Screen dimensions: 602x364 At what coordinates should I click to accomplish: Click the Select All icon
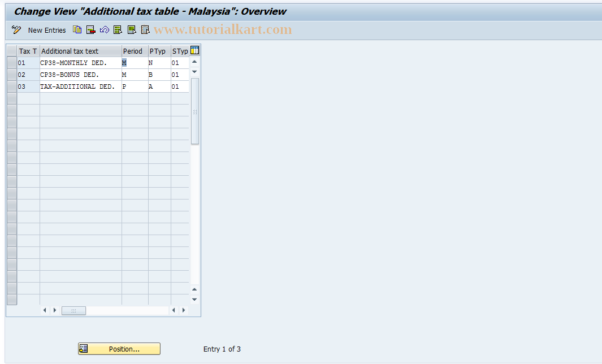click(118, 30)
